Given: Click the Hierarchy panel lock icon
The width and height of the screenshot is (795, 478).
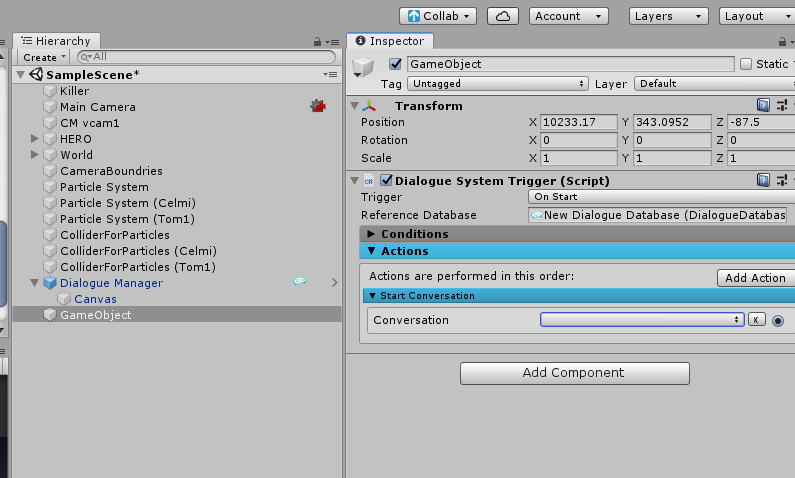Looking at the screenshot, I should point(317,42).
